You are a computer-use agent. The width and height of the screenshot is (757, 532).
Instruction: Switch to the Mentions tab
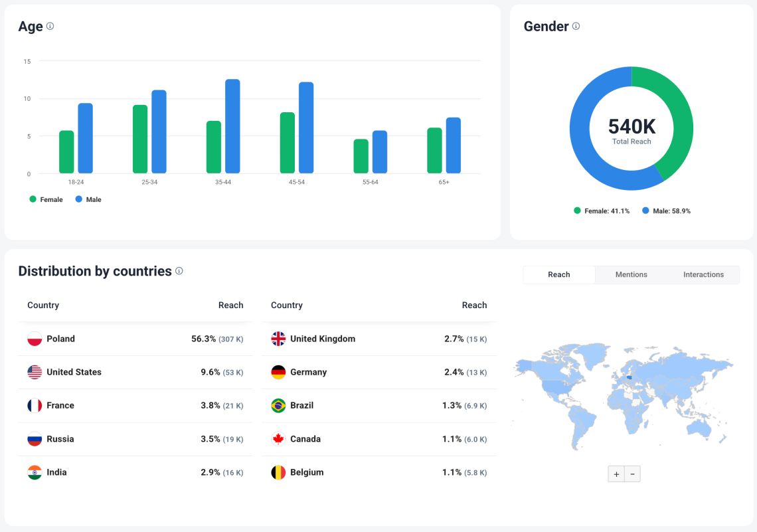click(631, 274)
